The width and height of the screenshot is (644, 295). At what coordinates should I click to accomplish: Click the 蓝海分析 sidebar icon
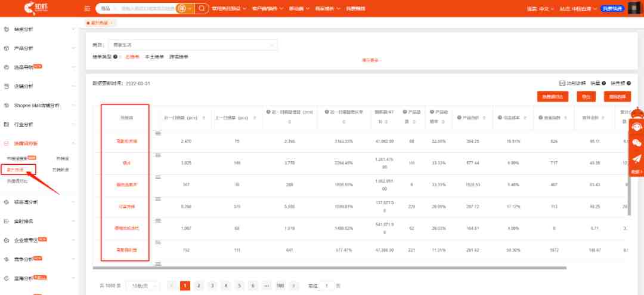[x=7, y=278]
